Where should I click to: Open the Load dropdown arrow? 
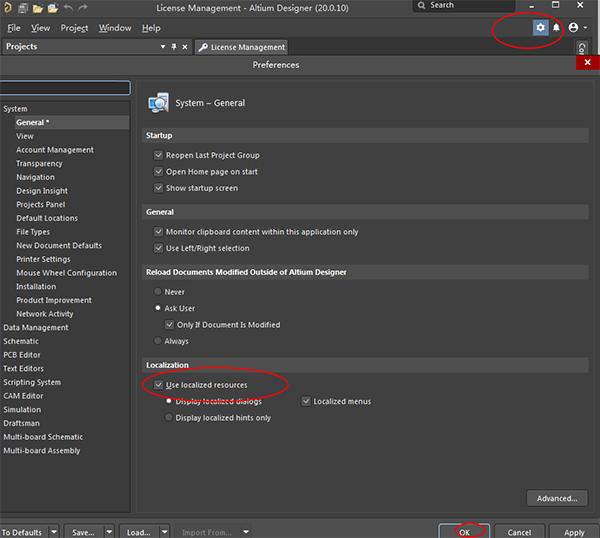[164, 532]
